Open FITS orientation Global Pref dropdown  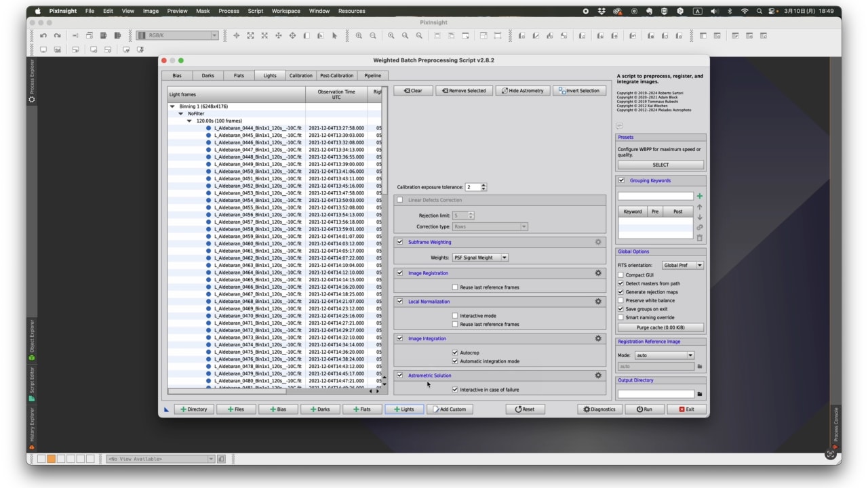(x=683, y=266)
